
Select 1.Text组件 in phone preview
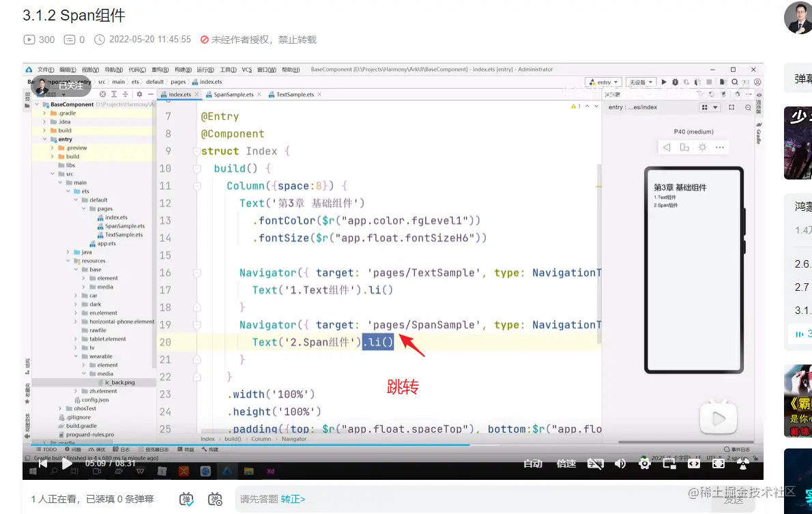(665, 197)
